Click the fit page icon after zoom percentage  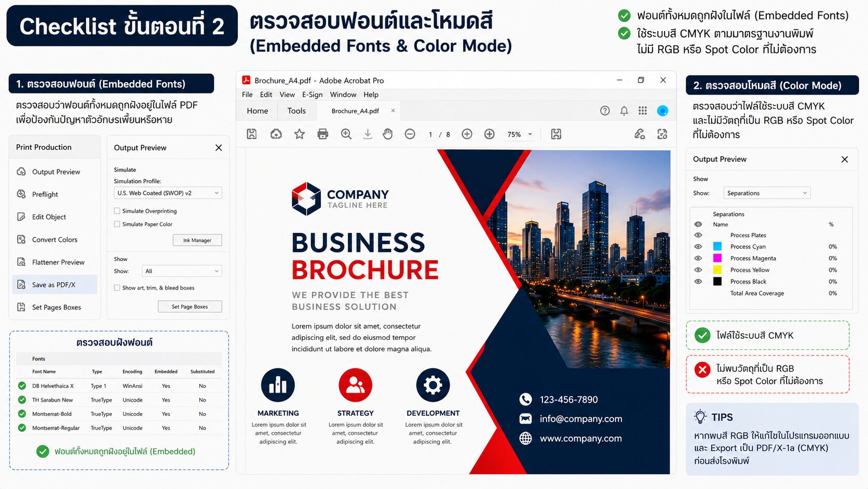(556, 134)
